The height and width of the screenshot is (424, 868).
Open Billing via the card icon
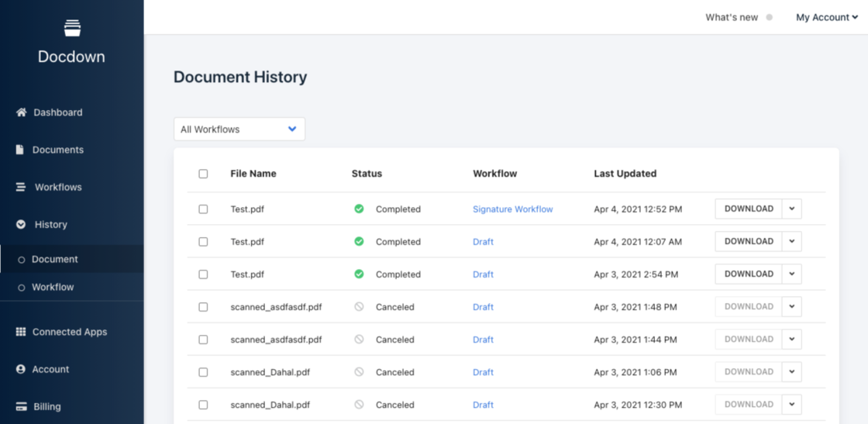[x=21, y=406]
